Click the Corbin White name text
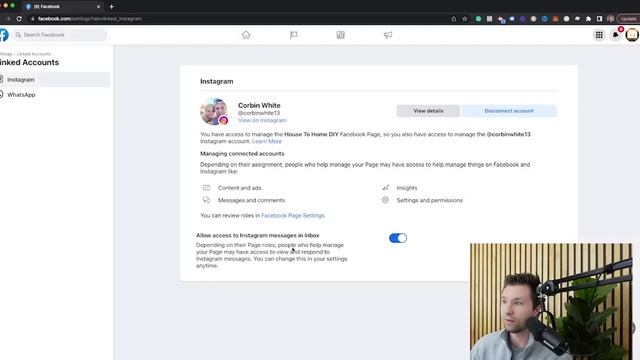This screenshot has height=360, width=640. click(x=259, y=105)
